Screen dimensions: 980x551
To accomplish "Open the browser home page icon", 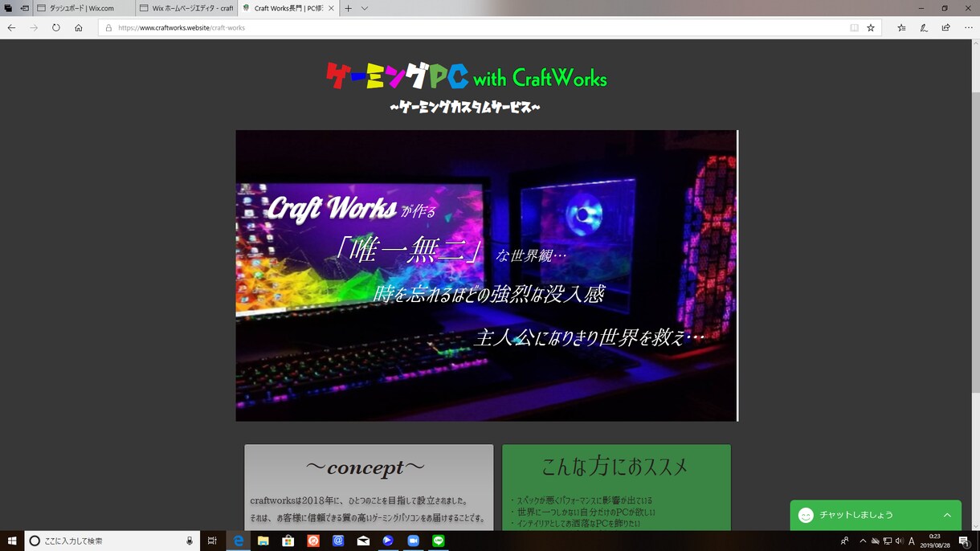I will tap(79, 27).
